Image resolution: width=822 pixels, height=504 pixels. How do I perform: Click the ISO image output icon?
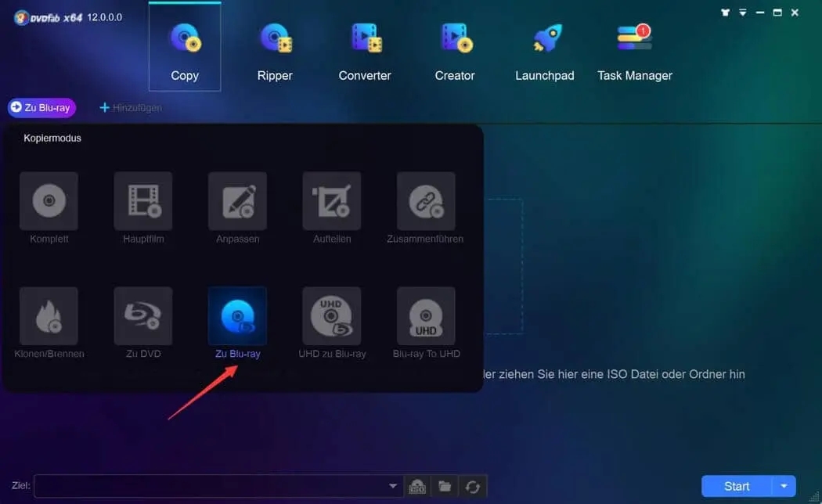tap(418, 487)
